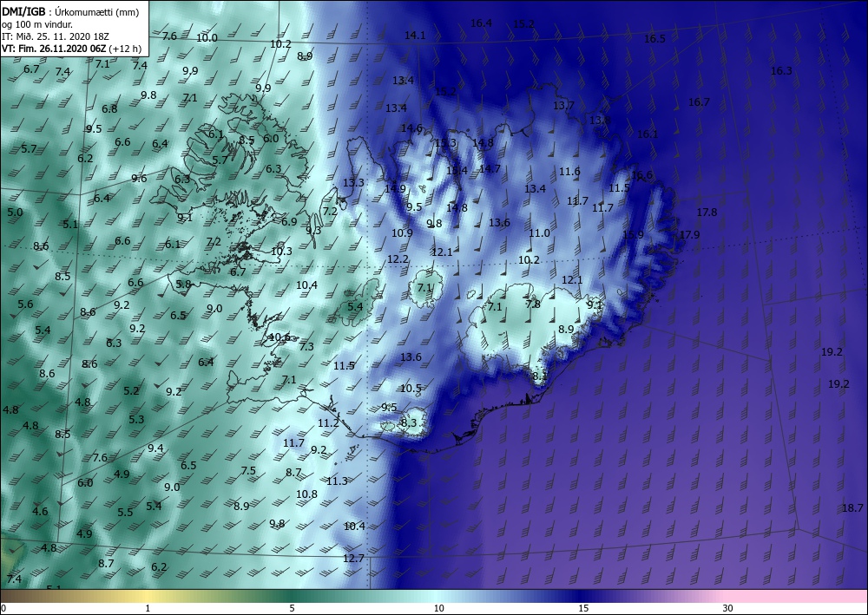
Task: Click the 10.0 value at the top left
Action: 207,38
